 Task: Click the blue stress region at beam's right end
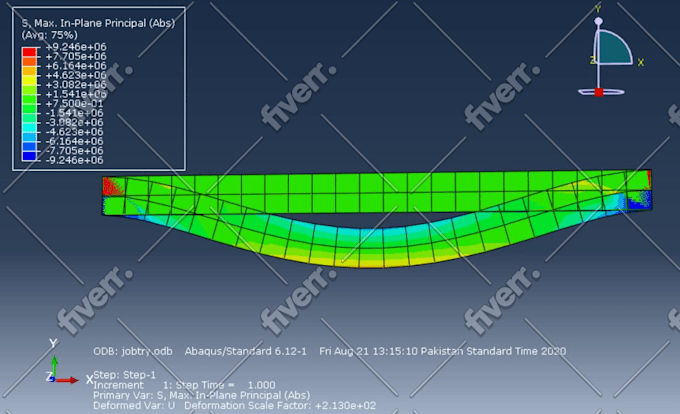click(x=639, y=200)
